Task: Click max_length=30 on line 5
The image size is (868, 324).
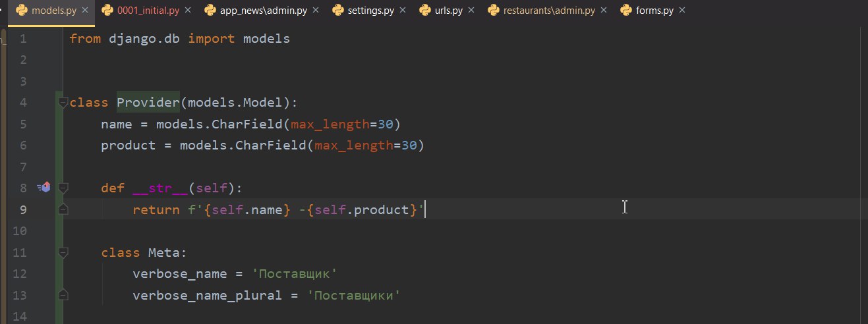Action: pyautogui.click(x=342, y=124)
